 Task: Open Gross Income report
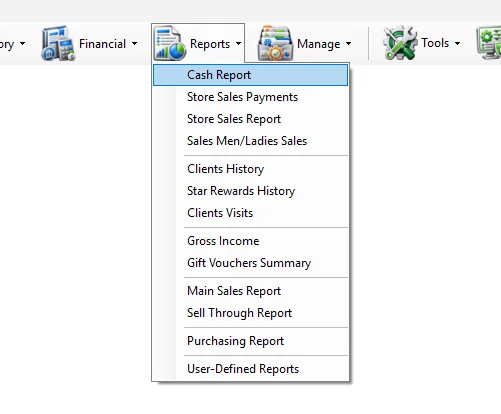coord(250,241)
